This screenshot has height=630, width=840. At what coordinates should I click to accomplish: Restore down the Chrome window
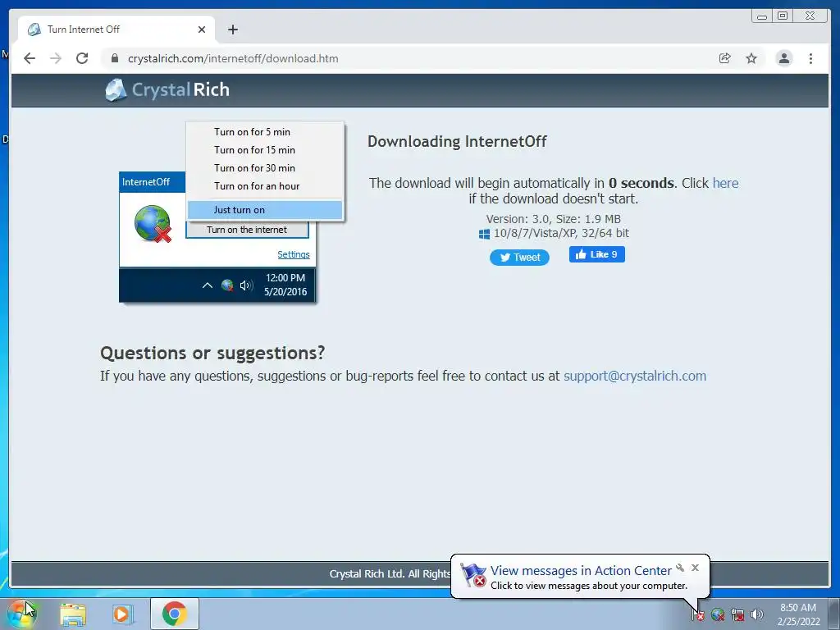[782, 16]
